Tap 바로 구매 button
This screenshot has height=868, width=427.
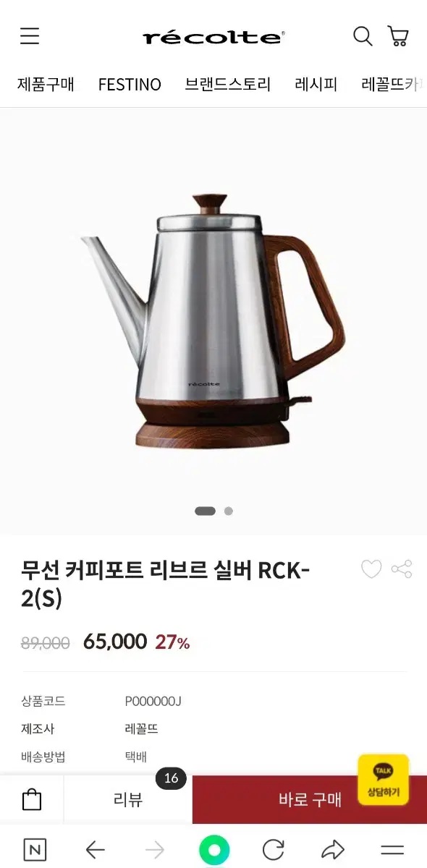point(310,799)
